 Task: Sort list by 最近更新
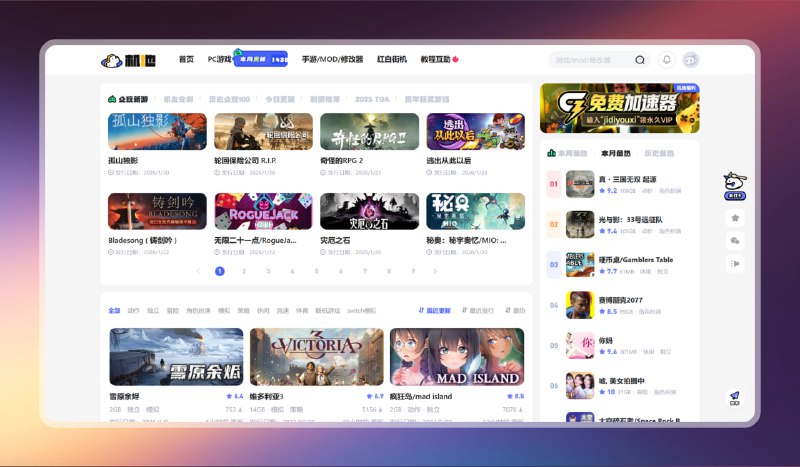coord(434,310)
